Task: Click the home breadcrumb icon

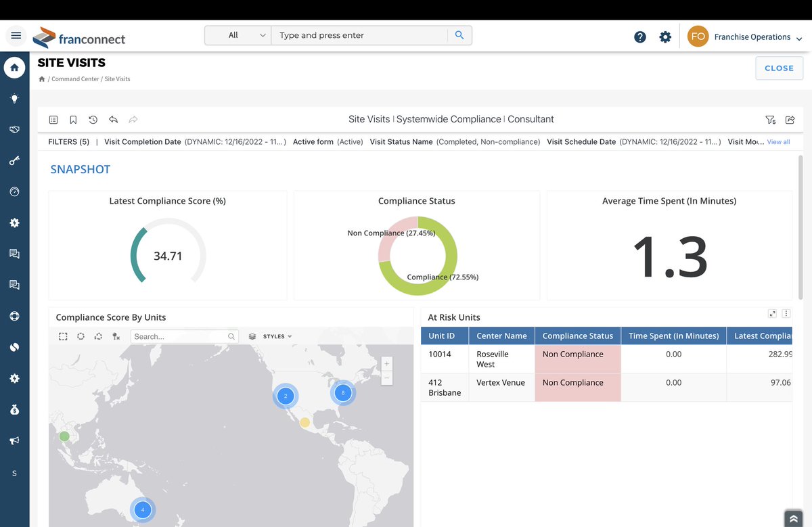Action: pyautogui.click(x=42, y=79)
